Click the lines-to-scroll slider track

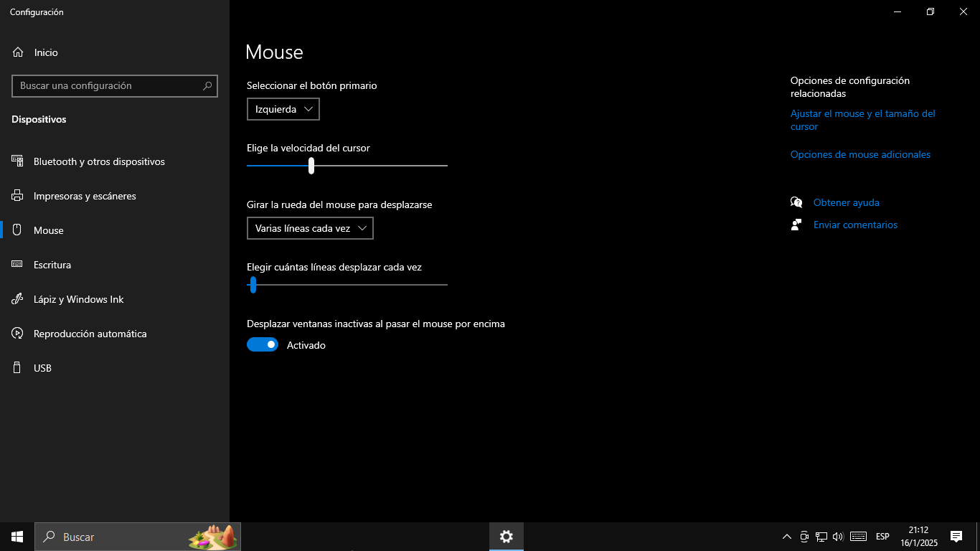[352, 285]
